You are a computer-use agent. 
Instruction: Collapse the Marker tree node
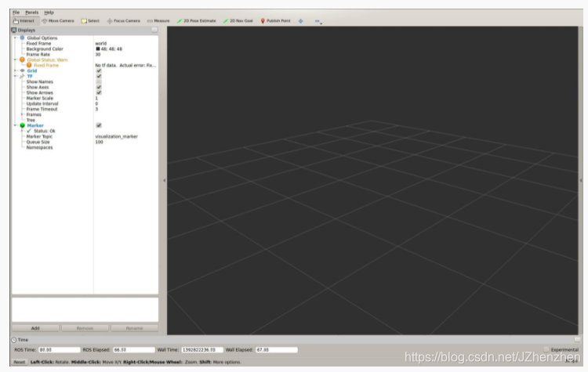click(x=16, y=125)
